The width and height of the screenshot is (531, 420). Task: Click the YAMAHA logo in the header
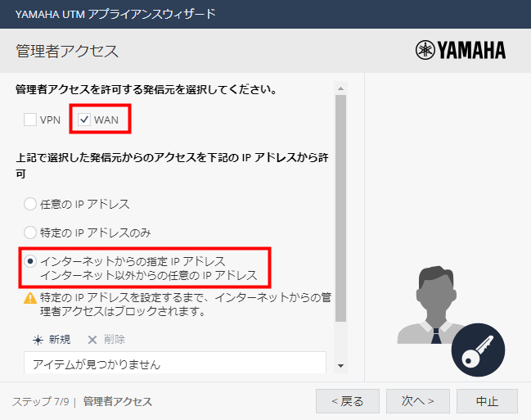(x=460, y=51)
